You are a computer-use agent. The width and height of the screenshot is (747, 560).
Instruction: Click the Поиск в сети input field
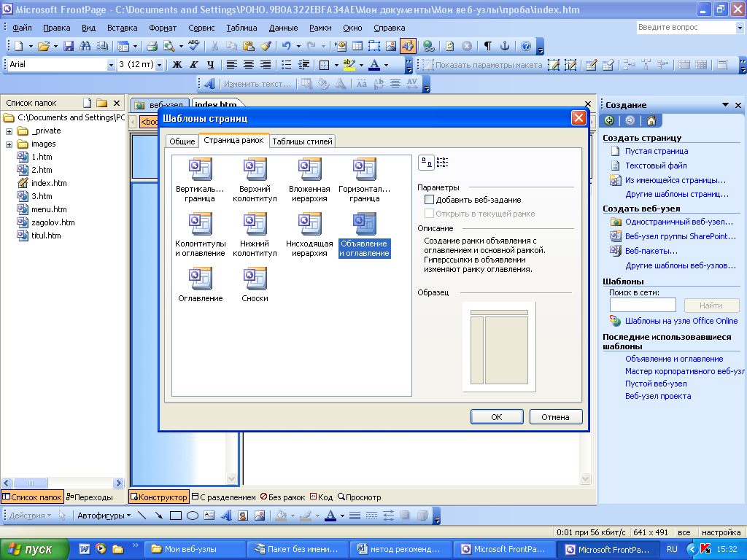[643, 305]
